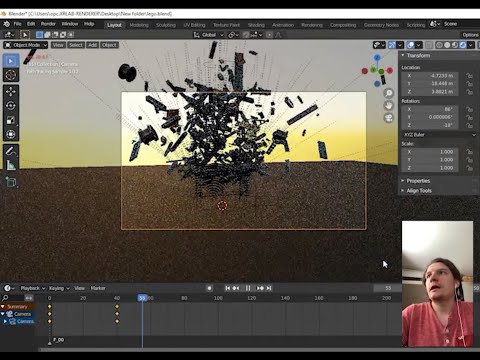The height and width of the screenshot is (360, 480).
Task: Activate the Cursor tool
Action: [11, 75]
